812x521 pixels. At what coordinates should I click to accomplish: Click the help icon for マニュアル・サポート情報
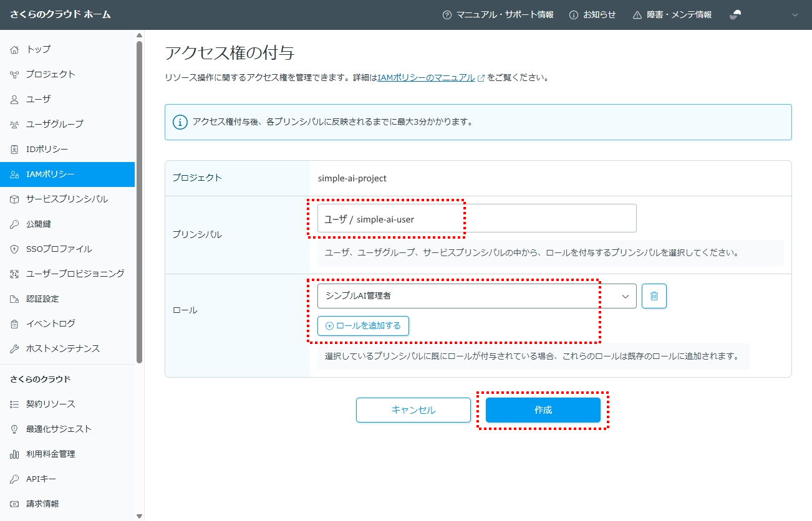pos(447,15)
